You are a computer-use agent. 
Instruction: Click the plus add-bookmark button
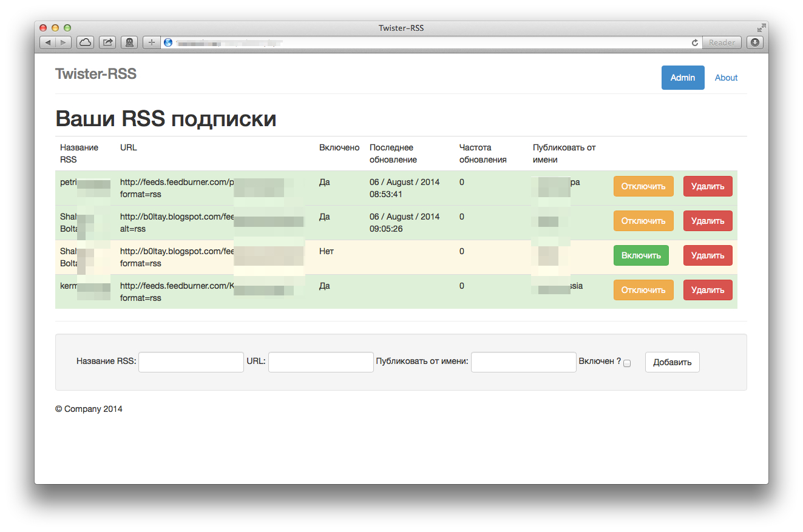point(151,42)
